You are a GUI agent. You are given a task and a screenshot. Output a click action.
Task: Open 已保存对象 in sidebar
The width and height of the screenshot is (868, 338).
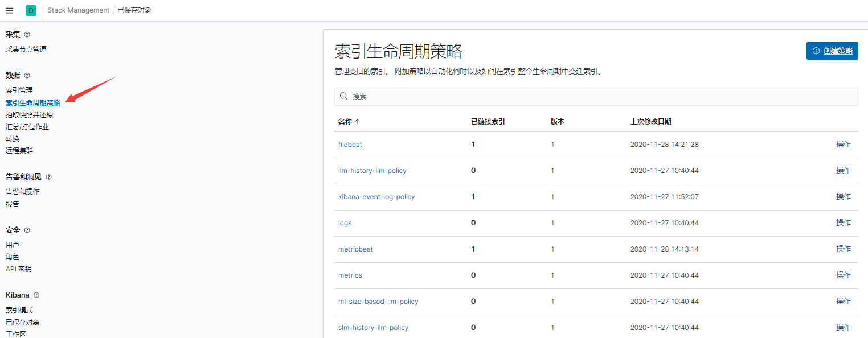coord(23,323)
